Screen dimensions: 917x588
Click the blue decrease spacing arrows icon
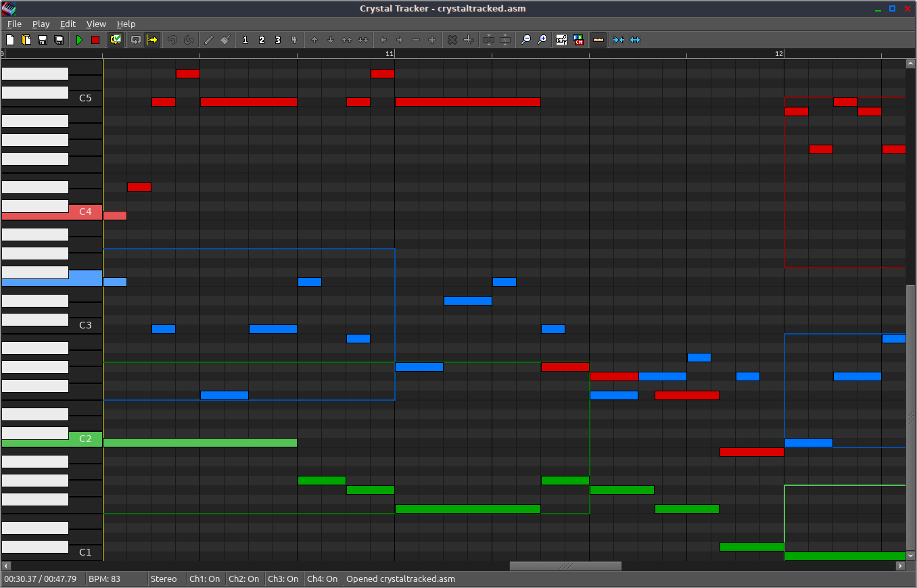coord(618,40)
